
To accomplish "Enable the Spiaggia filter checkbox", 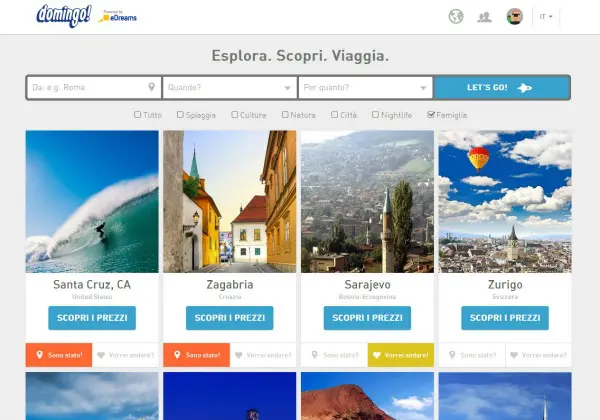I will pos(180,114).
